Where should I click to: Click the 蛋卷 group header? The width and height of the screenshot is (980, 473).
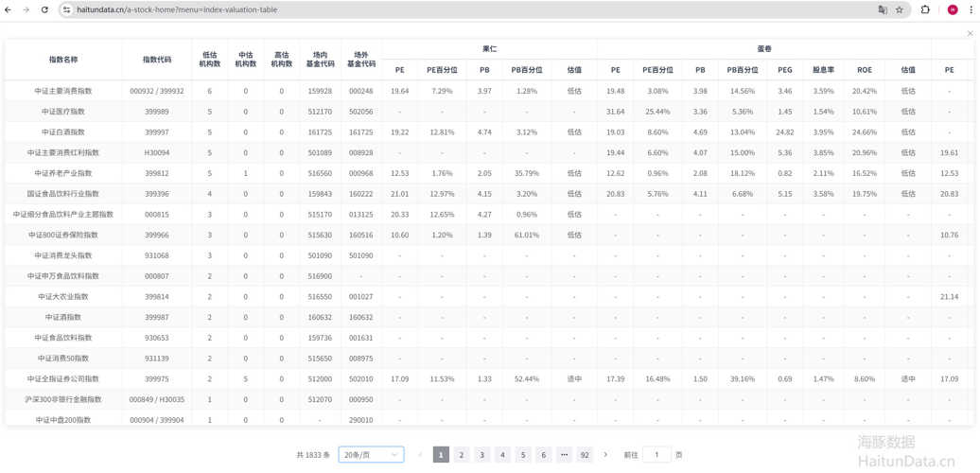click(x=763, y=49)
